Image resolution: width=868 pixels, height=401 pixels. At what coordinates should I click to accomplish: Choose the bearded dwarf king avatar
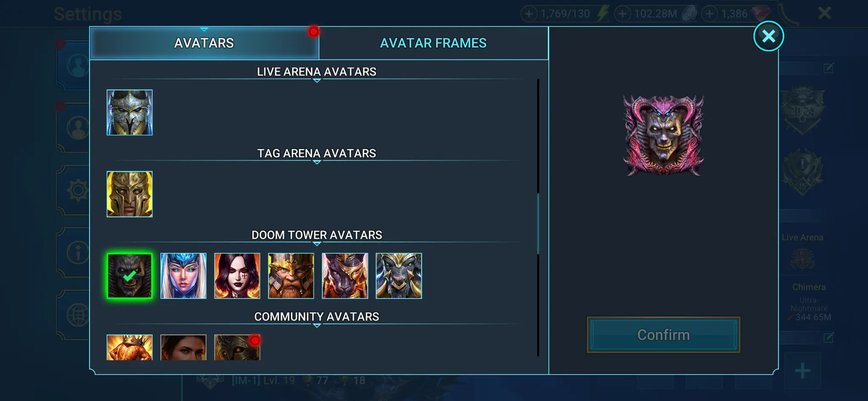point(291,276)
